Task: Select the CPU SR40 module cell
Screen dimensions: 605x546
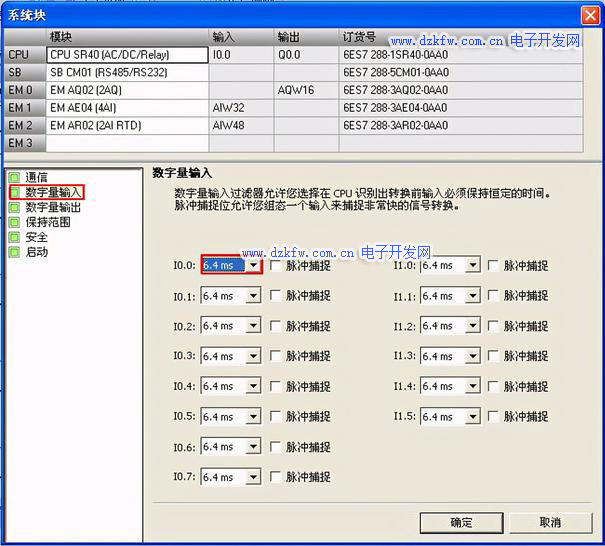Action: pyautogui.click(x=127, y=54)
